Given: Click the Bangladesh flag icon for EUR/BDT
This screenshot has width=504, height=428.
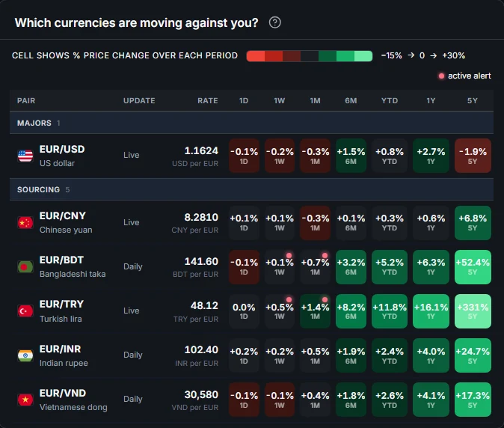Looking at the screenshot, I should click(x=25, y=266).
